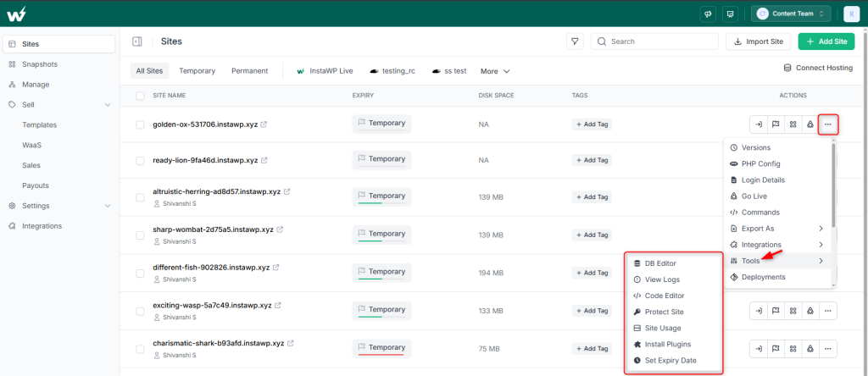868x376 pixels.
Task: Add Tag to different-fish-902826 site
Action: [592, 273]
